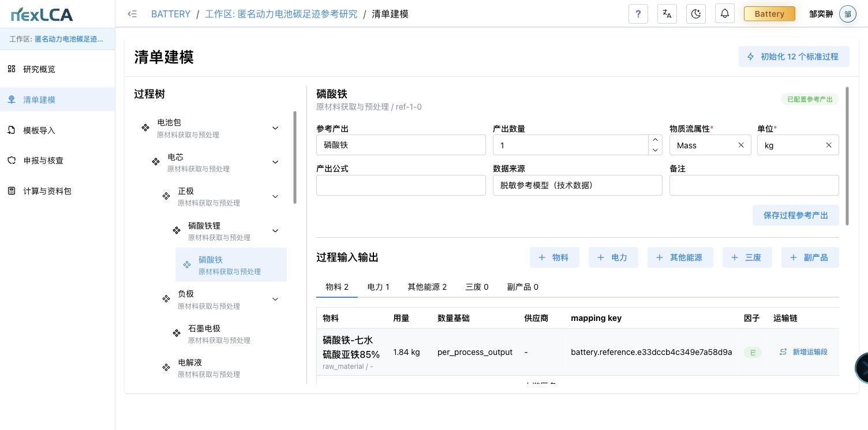Switch to 副产品 0 tab

tap(523, 287)
